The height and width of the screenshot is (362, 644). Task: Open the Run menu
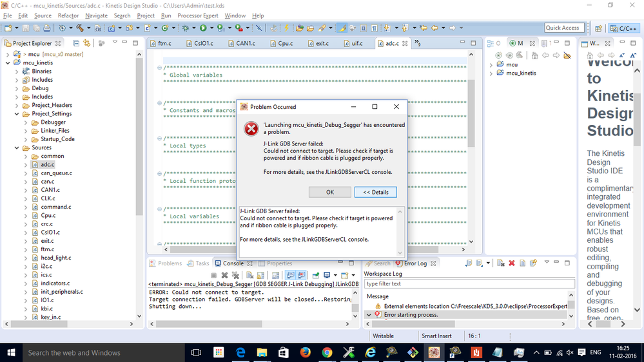click(x=166, y=15)
